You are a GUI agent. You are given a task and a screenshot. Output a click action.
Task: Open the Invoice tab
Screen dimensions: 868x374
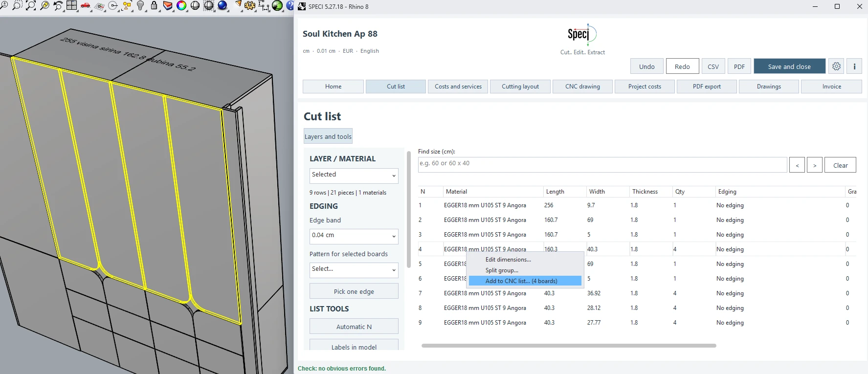pos(831,87)
